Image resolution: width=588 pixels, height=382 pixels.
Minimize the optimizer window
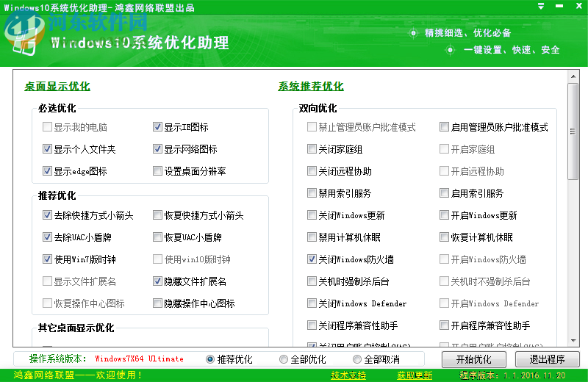coord(559,7)
